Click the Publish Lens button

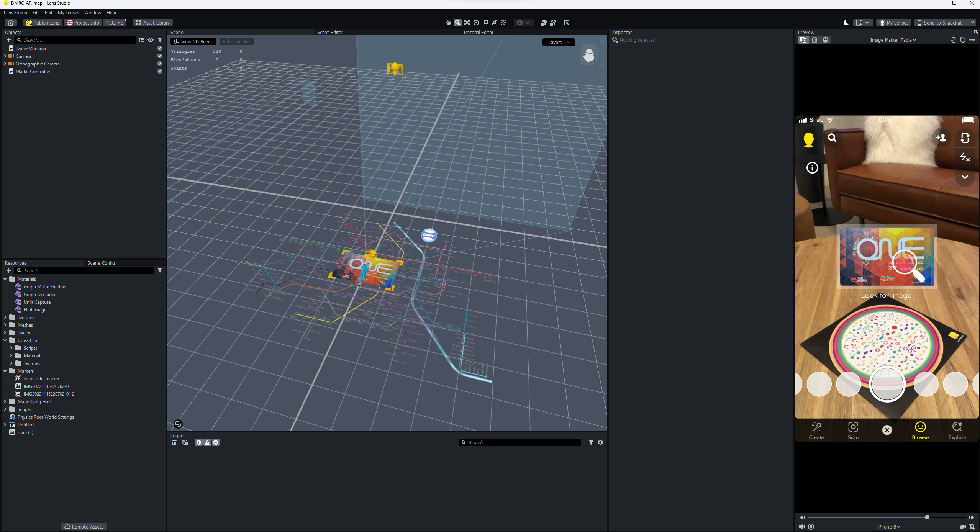(42, 23)
